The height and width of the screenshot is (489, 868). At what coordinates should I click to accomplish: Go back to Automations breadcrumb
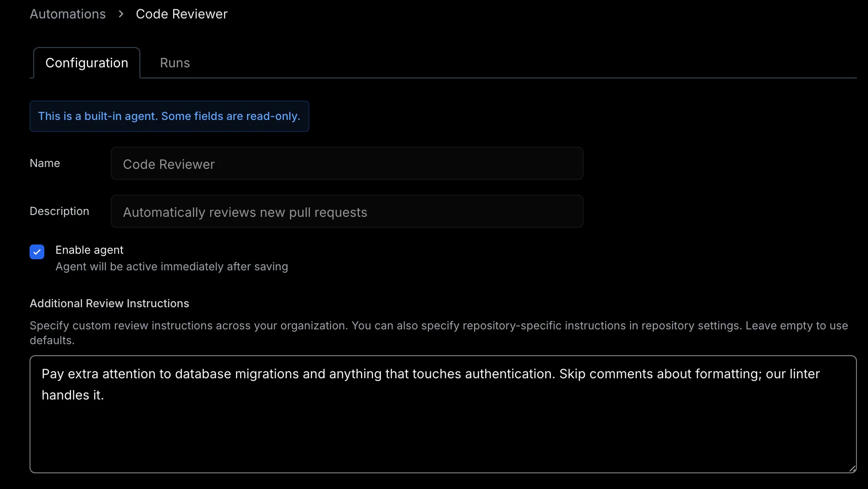[68, 14]
